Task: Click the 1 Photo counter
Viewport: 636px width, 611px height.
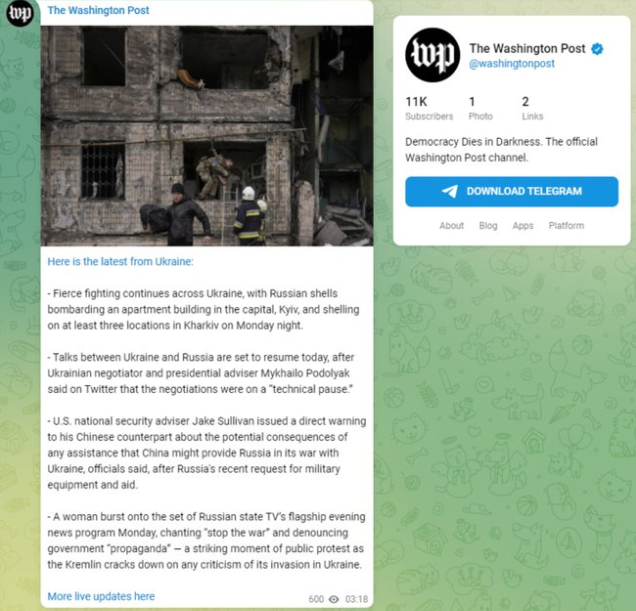Action: click(x=481, y=108)
